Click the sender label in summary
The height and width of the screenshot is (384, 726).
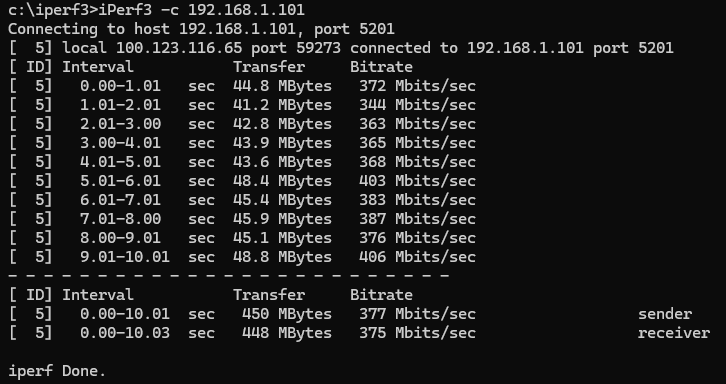665,314
